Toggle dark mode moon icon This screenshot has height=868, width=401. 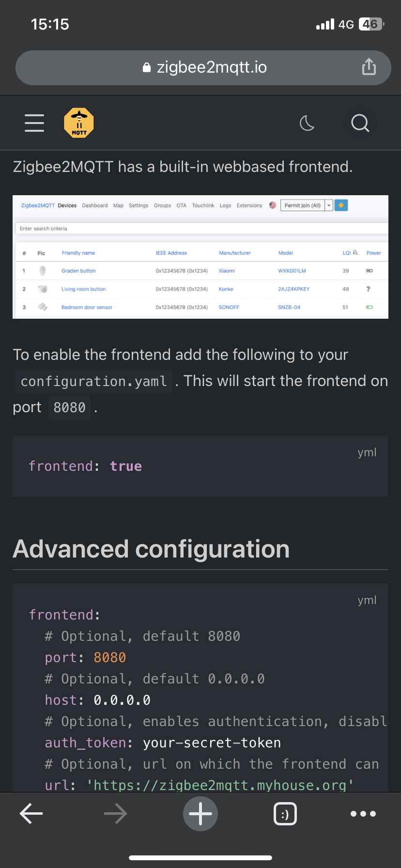click(x=307, y=123)
